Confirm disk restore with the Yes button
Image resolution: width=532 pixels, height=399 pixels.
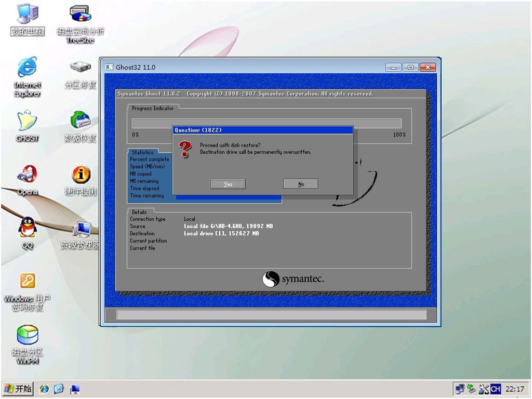pyautogui.click(x=228, y=184)
